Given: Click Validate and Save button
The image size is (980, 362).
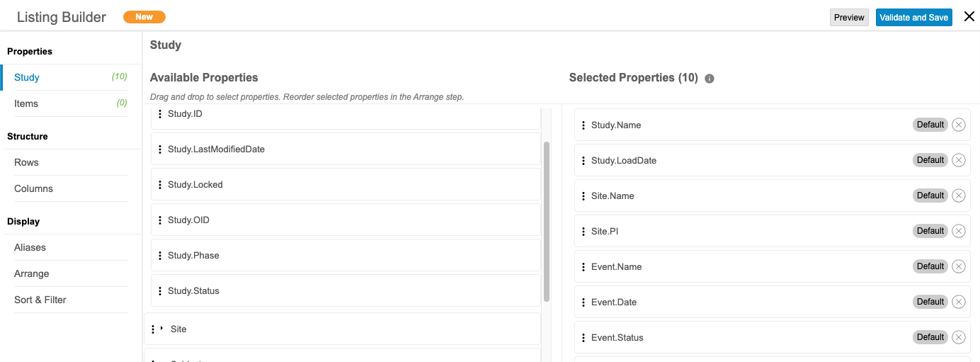Looking at the screenshot, I should point(913,18).
